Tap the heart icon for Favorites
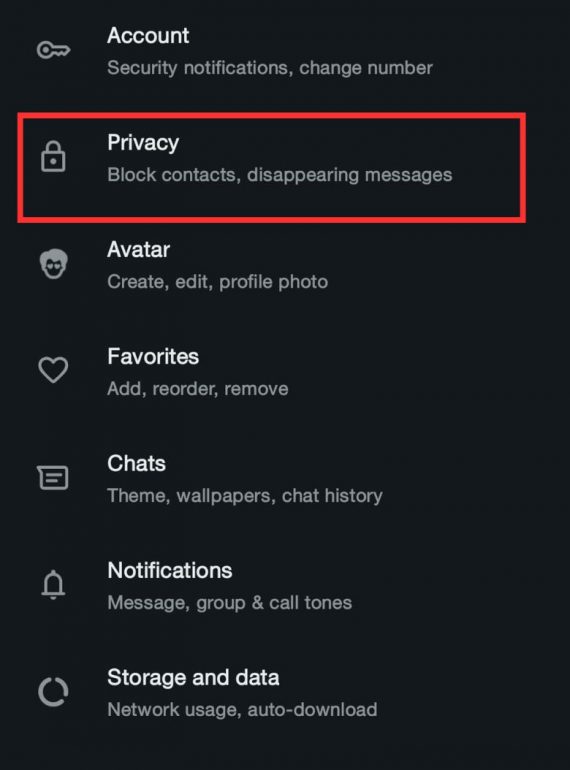Screen dimensions: 570x770 point(54,370)
